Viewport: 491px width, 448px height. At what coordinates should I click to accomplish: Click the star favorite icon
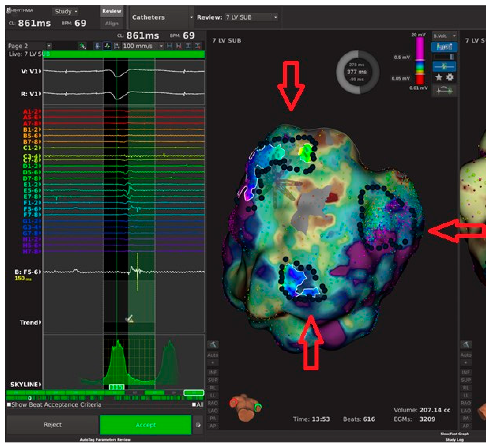(439, 77)
